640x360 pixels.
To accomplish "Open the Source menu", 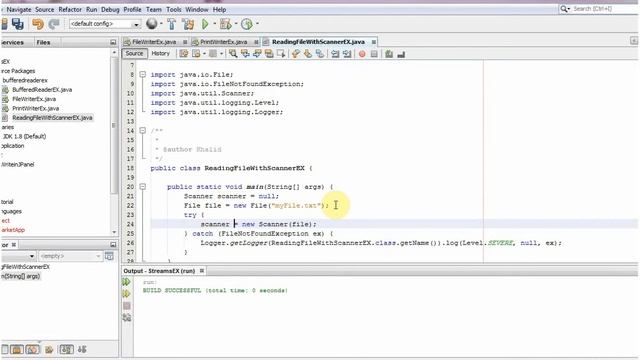I will click(x=44, y=9).
